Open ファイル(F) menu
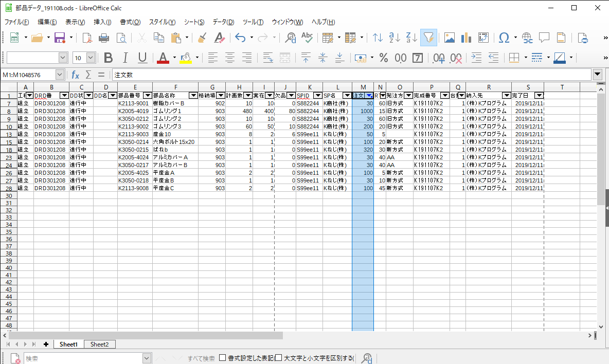This screenshot has height=364, width=609. [x=16, y=22]
